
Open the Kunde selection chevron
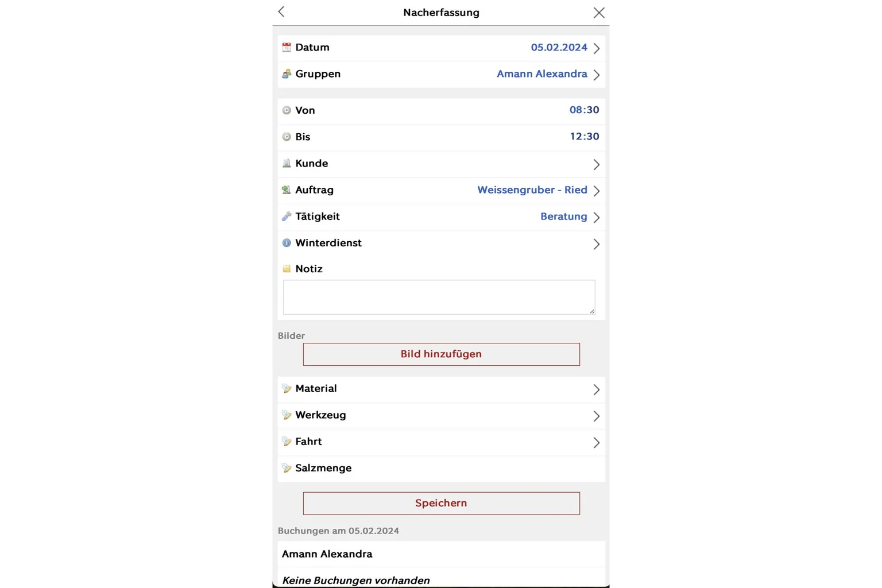click(x=597, y=164)
